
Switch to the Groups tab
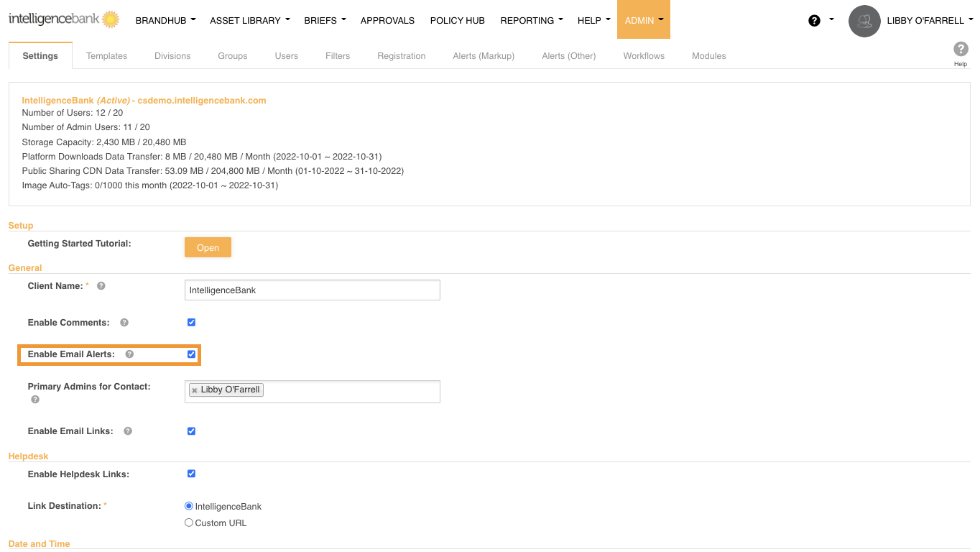[233, 56]
